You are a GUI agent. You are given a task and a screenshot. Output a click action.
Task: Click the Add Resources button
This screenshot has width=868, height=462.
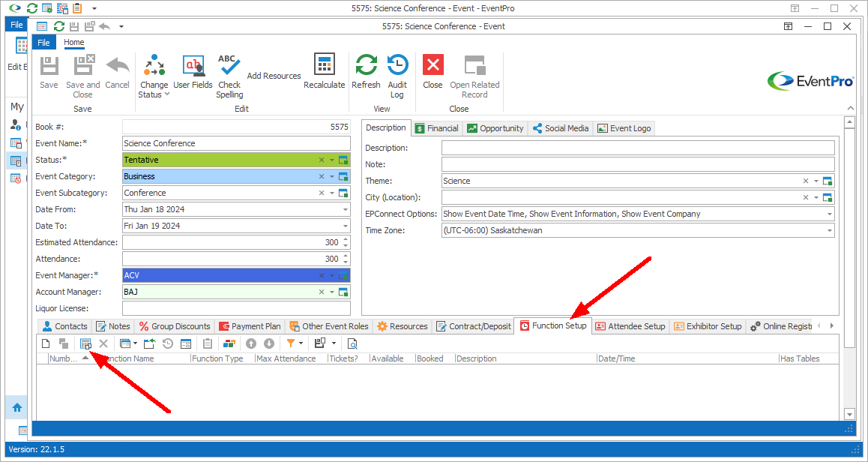pos(274,76)
